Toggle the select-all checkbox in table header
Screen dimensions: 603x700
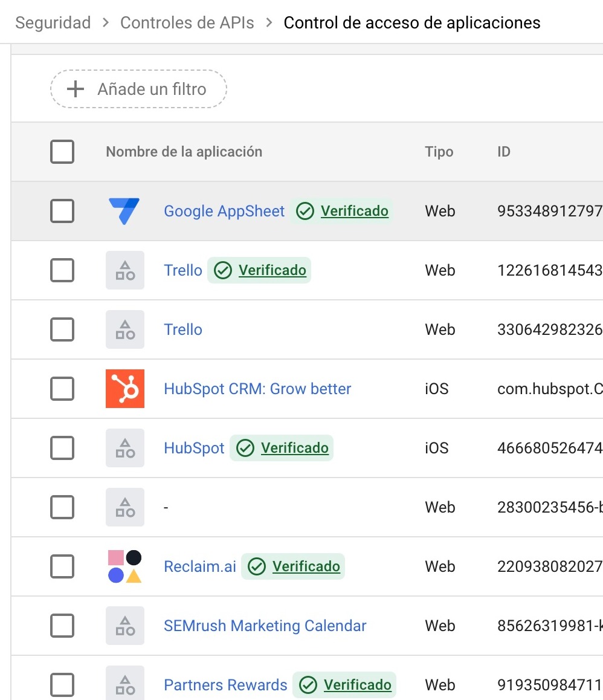pyautogui.click(x=62, y=152)
